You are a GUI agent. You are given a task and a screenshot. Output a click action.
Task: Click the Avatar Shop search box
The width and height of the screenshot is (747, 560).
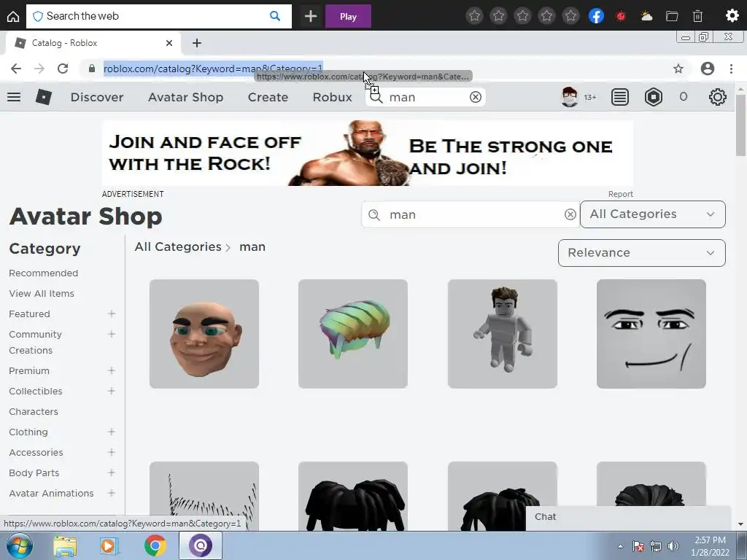(469, 215)
